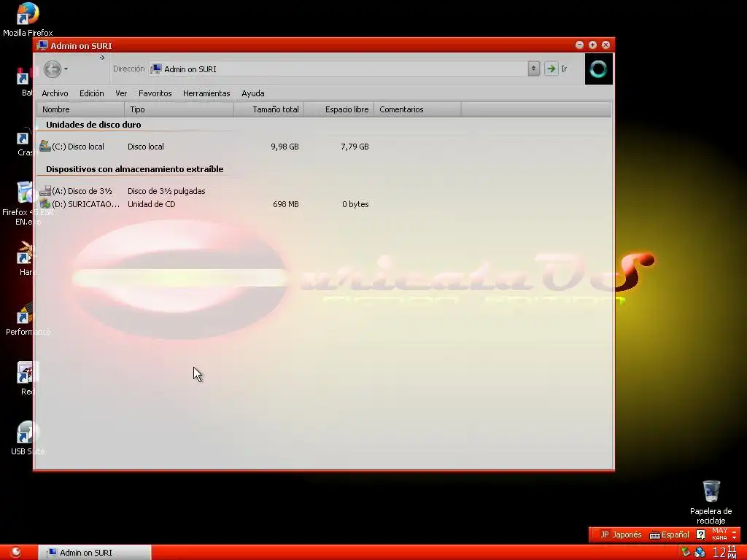Switch input language via JP Japonés
This screenshot has height=560, width=747.
pos(621,534)
